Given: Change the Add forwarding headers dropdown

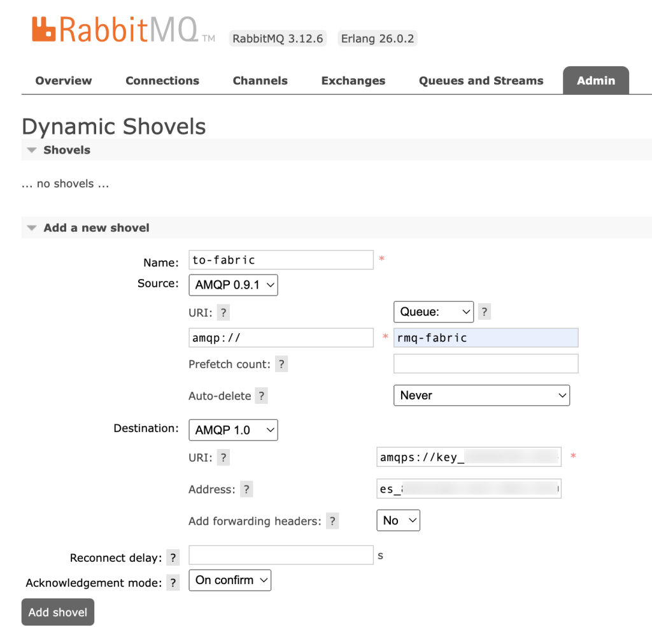Looking at the screenshot, I should [x=398, y=520].
